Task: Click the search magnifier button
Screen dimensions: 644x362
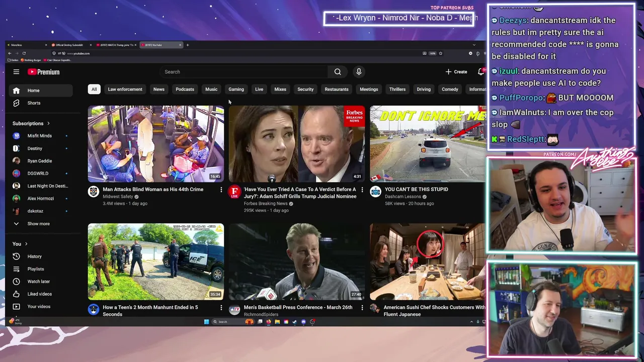Action: pyautogui.click(x=338, y=72)
